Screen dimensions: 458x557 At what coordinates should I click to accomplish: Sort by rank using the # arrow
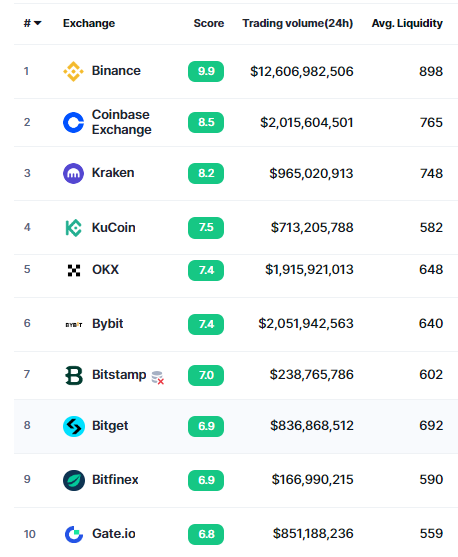click(x=32, y=23)
